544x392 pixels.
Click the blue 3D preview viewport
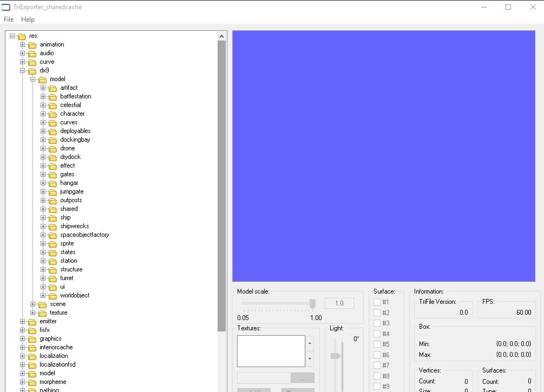tap(384, 156)
